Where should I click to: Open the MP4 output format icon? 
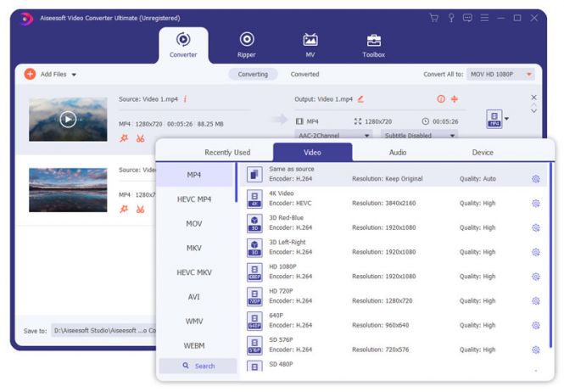494,119
